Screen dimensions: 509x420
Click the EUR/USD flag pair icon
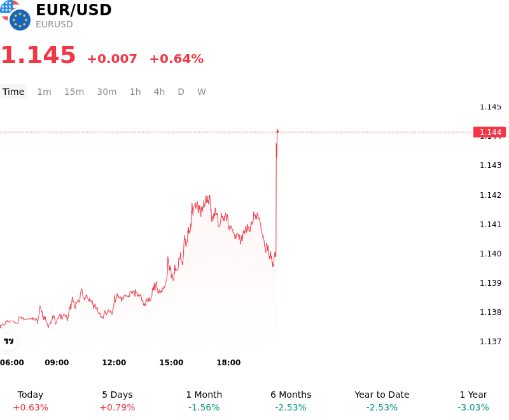tap(15, 15)
